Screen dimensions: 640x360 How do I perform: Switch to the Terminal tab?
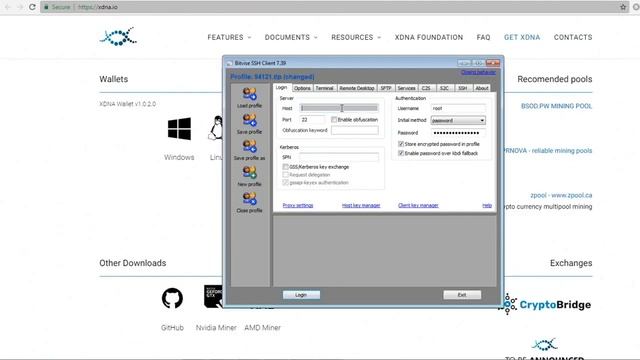(324, 88)
